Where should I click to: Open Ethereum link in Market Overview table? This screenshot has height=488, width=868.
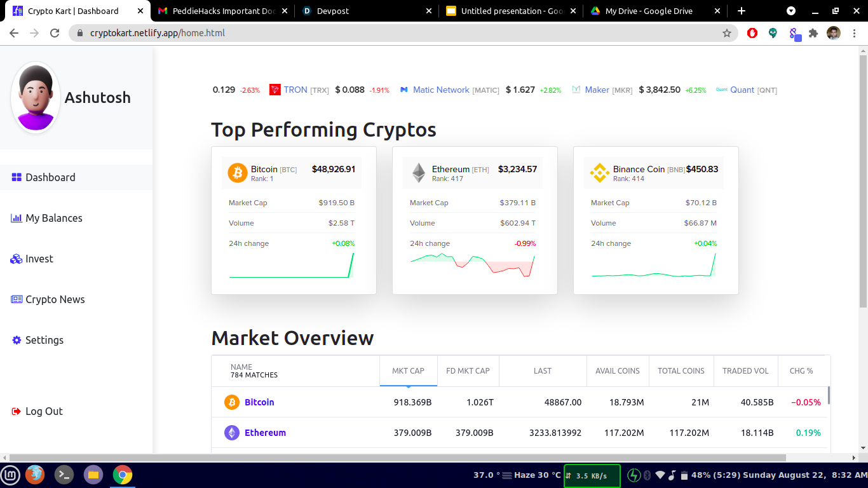point(265,433)
